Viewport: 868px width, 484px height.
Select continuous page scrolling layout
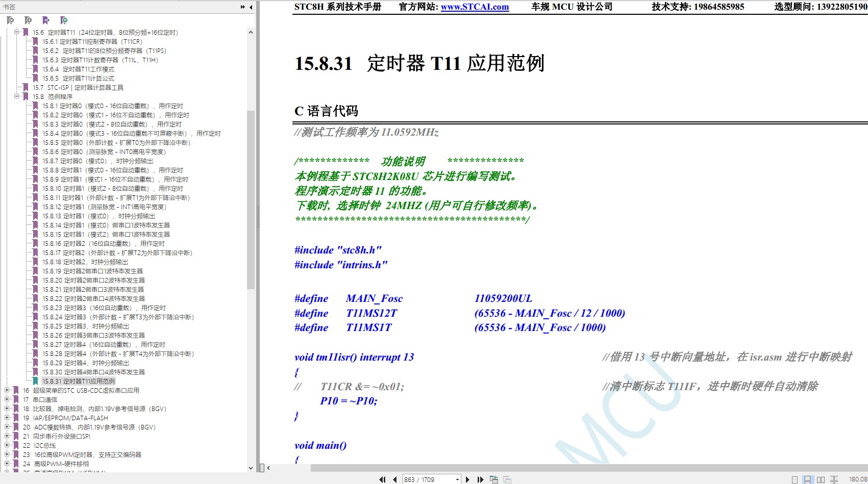coord(808,479)
